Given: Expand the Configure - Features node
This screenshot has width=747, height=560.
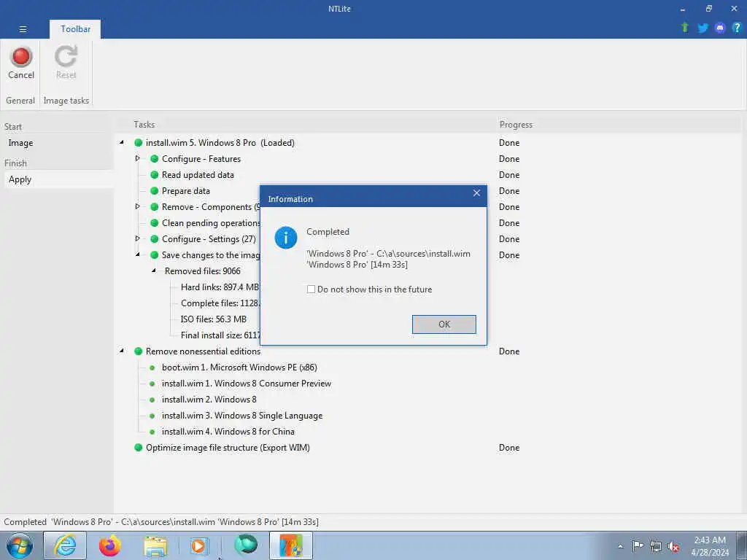Looking at the screenshot, I should [138, 158].
